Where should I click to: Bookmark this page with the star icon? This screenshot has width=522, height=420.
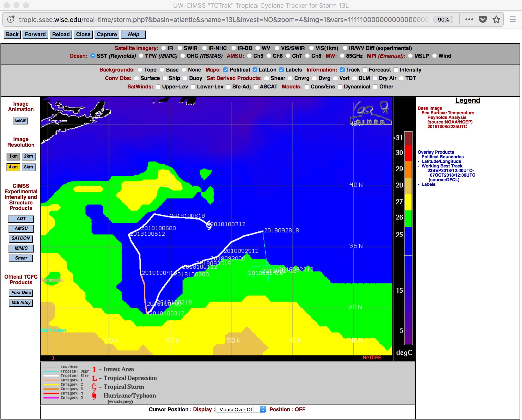click(496, 19)
